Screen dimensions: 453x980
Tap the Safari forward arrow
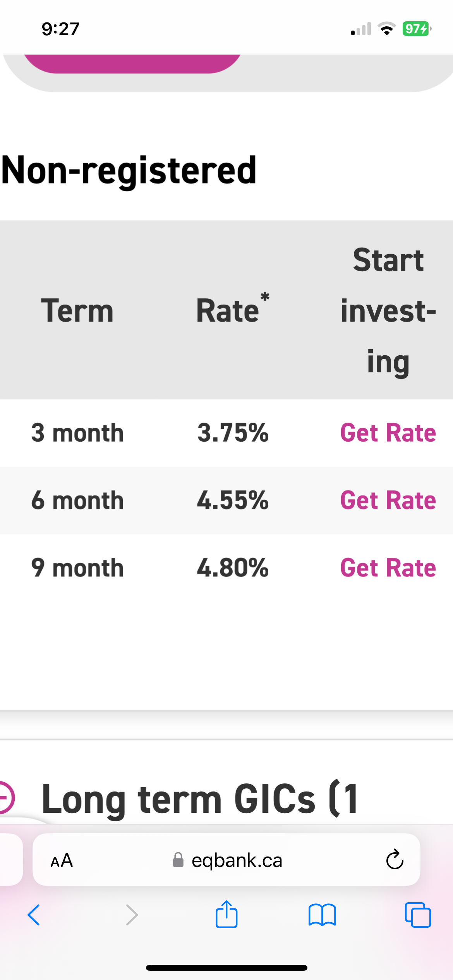(132, 915)
